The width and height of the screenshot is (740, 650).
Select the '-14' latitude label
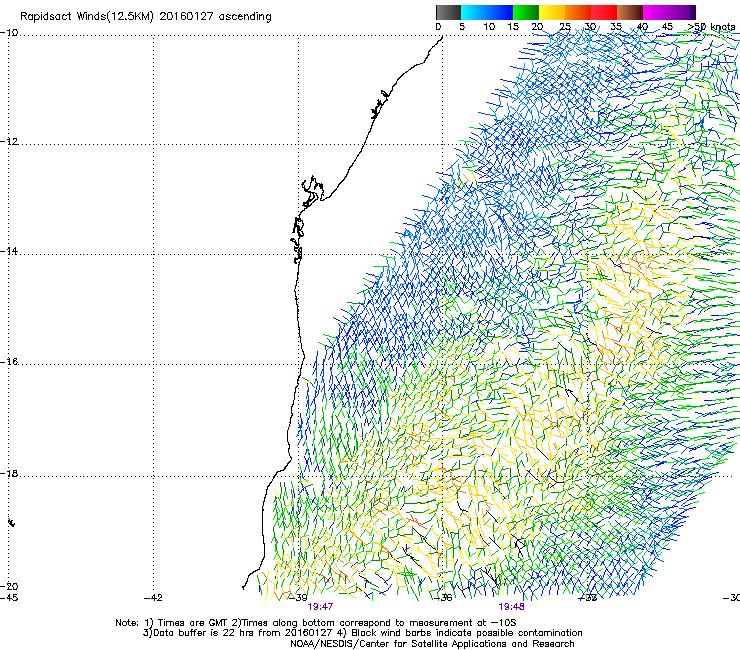pos(9,251)
